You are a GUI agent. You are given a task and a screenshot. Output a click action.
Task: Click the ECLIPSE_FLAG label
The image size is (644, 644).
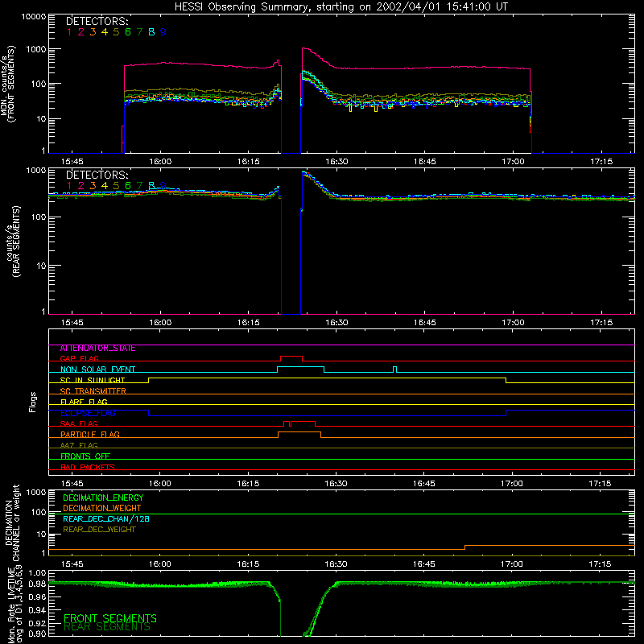pos(88,413)
